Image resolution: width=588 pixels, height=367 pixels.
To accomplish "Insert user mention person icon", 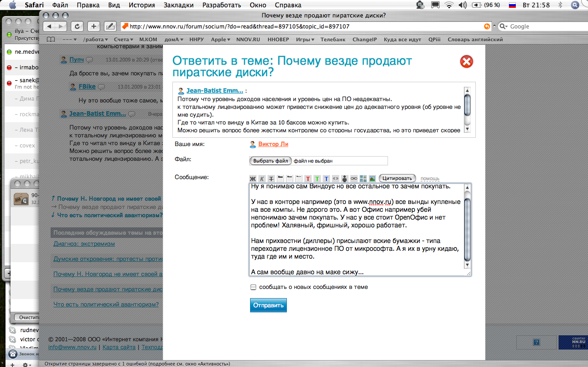I will coord(345,179).
